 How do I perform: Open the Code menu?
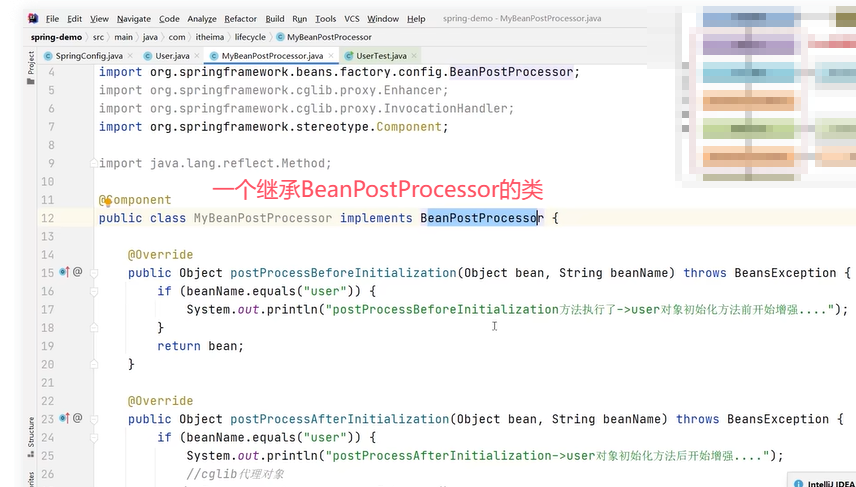[x=169, y=19]
